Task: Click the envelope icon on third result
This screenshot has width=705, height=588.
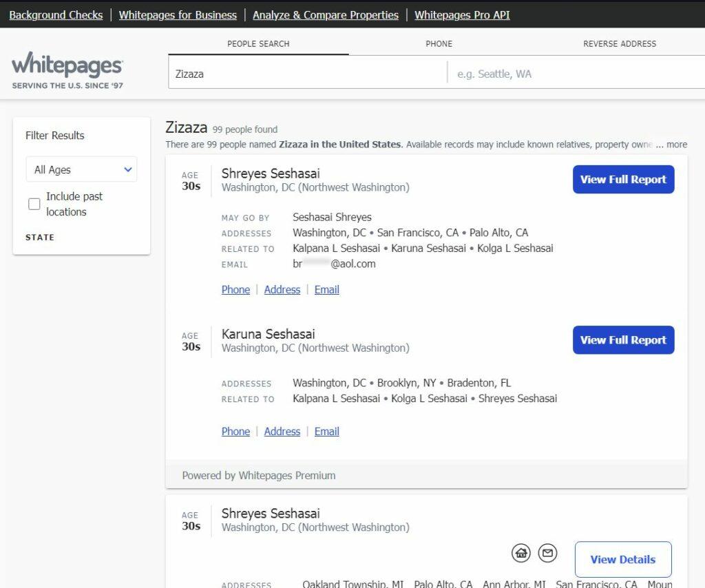Action: (547, 552)
